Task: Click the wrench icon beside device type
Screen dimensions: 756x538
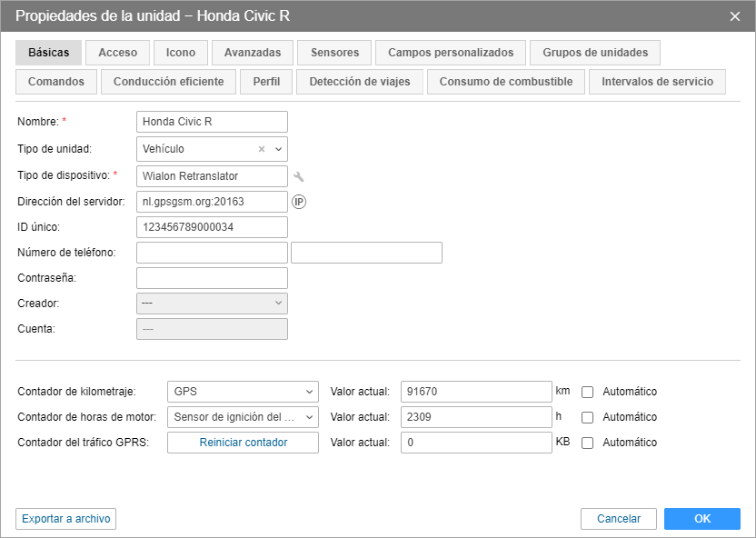Action: pyautogui.click(x=298, y=175)
